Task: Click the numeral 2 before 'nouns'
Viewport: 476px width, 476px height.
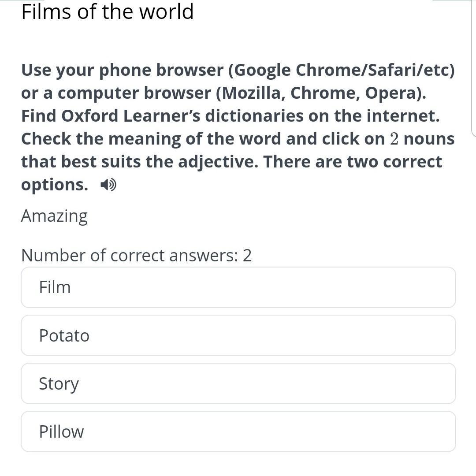Action: click(x=394, y=139)
